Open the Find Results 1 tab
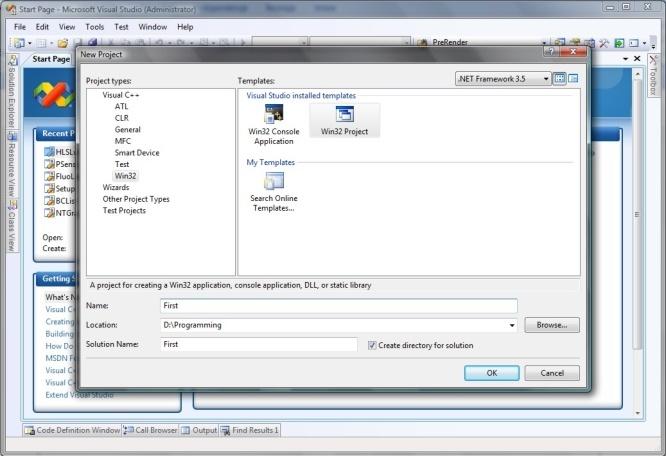The image size is (666, 456). tap(250, 430)
